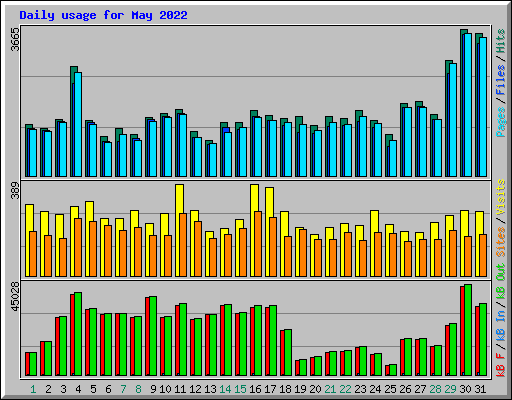The image size is (512, 400).
Task: Click the day 31 cyan pages bar
Action: pyautogui.click(x=483, y=107)
